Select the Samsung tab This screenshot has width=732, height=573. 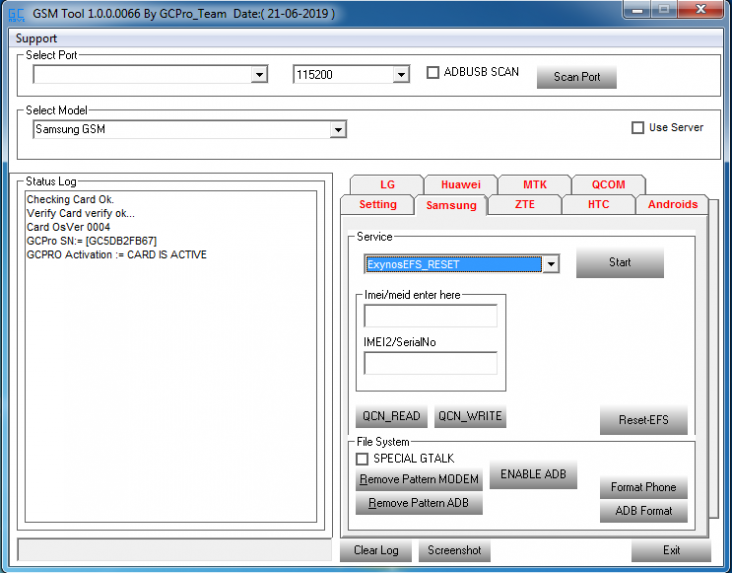click(451, 205)
